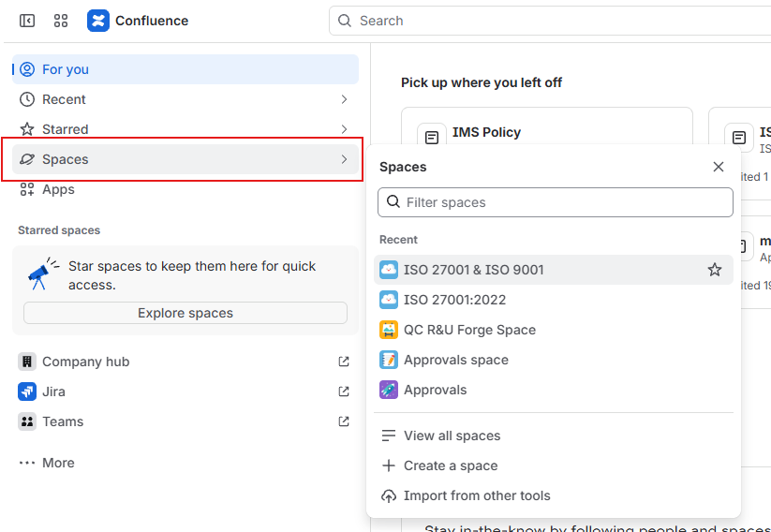The image size is (771, 532).
Task: Click the Filter spaces input field
Action: (556, 202)
